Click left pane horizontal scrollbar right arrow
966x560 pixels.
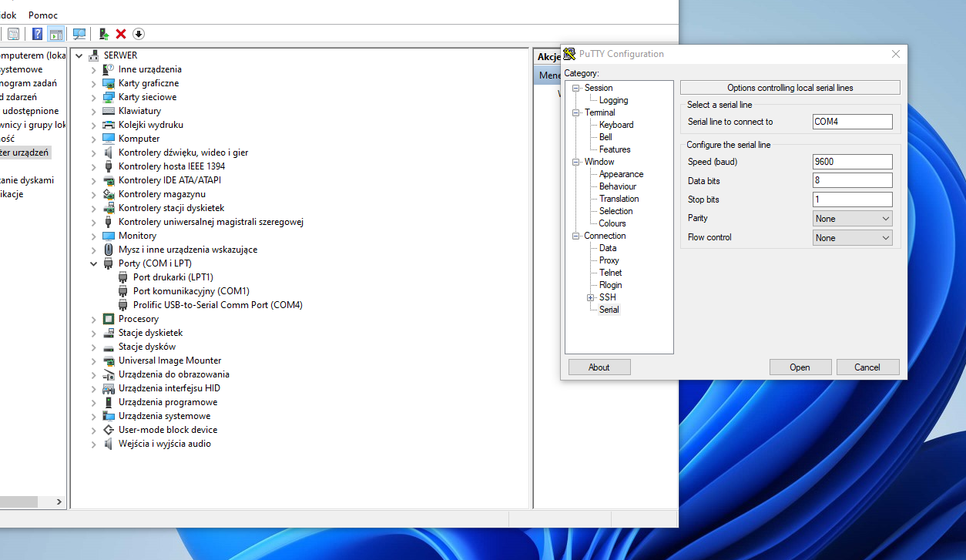click(59, 501)
